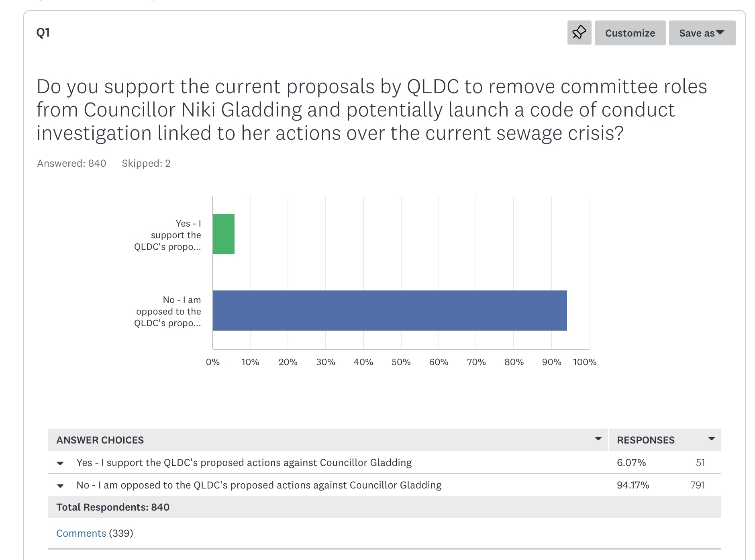Select the No answer choice text

(x=259, y=485)
